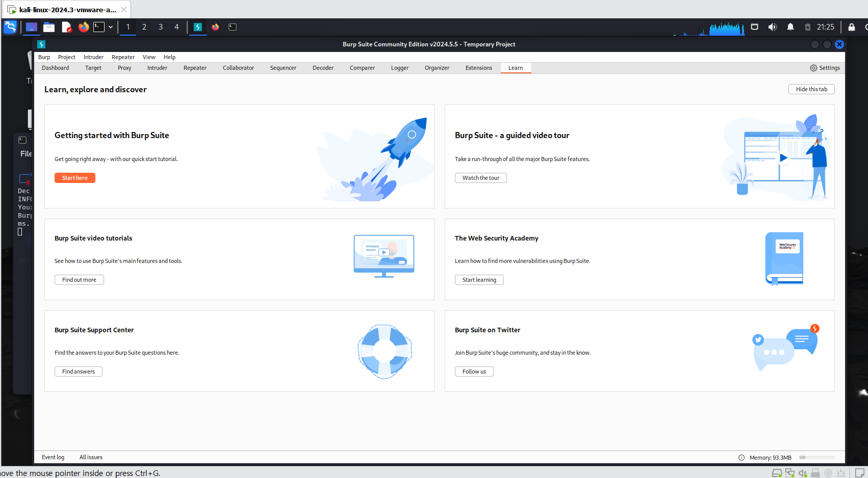The image size is (868, 478).
Task: Switch to the Target tab
Action: click(x=93, y=68)
